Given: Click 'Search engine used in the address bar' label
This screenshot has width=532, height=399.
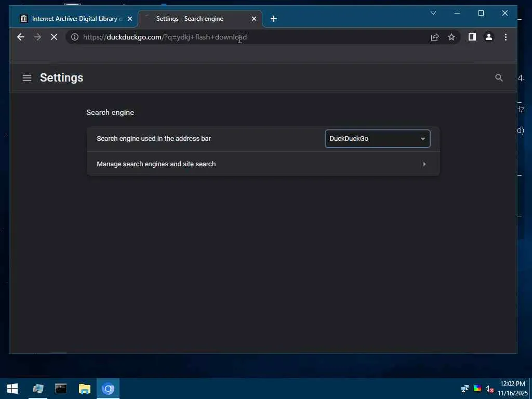Looking at the screenshot, I should click(x=154, y=138).
